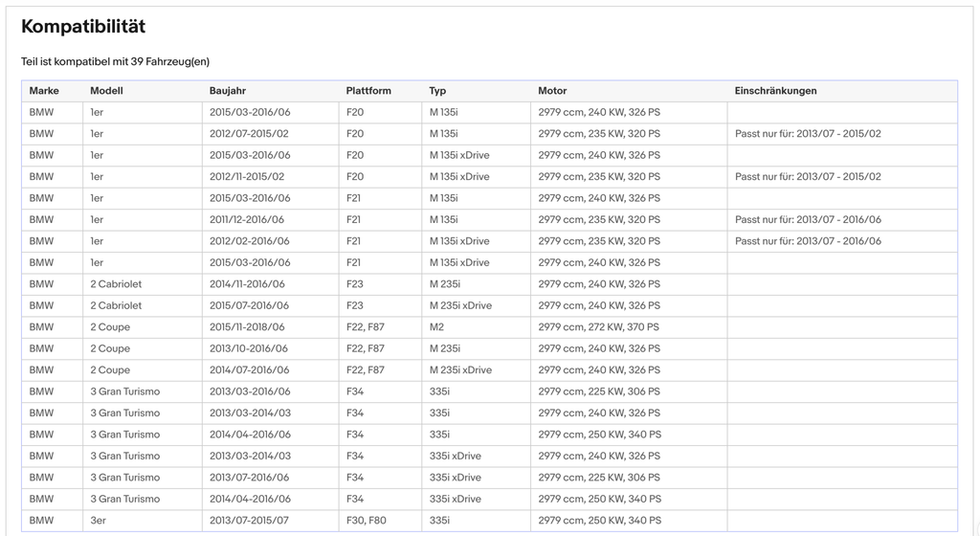The image size is (980, 536).
Task: Click 'Passt nur für: 2013/07 - 2016/06' in 2011/12 row
Action: tap(808, 220)
